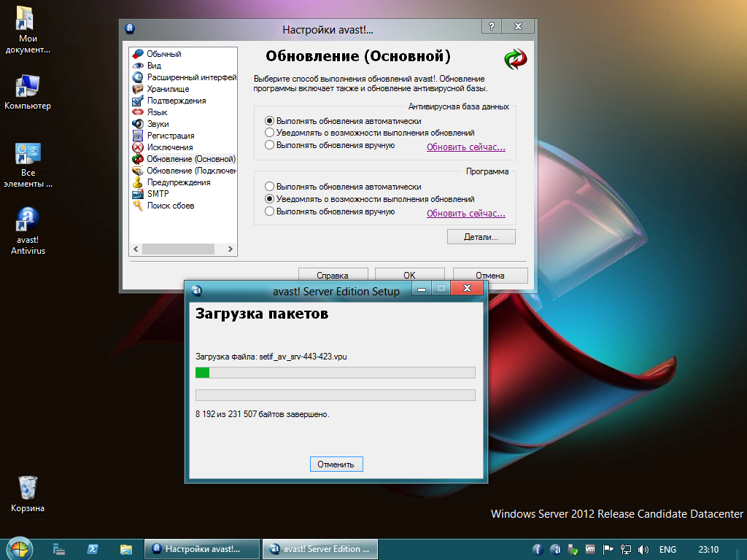The width and height of the screenshot is (747, 560).
Task: Open the volume tray icon
Action: (643, 550)
